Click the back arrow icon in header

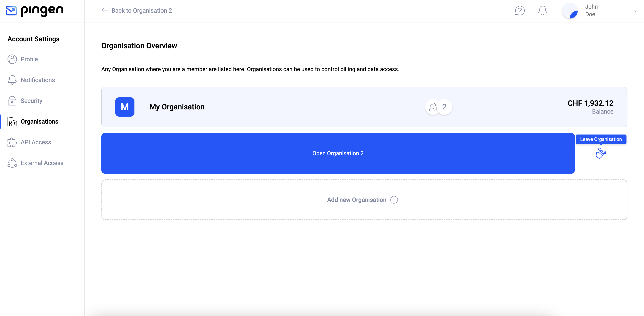pos(105,11)
